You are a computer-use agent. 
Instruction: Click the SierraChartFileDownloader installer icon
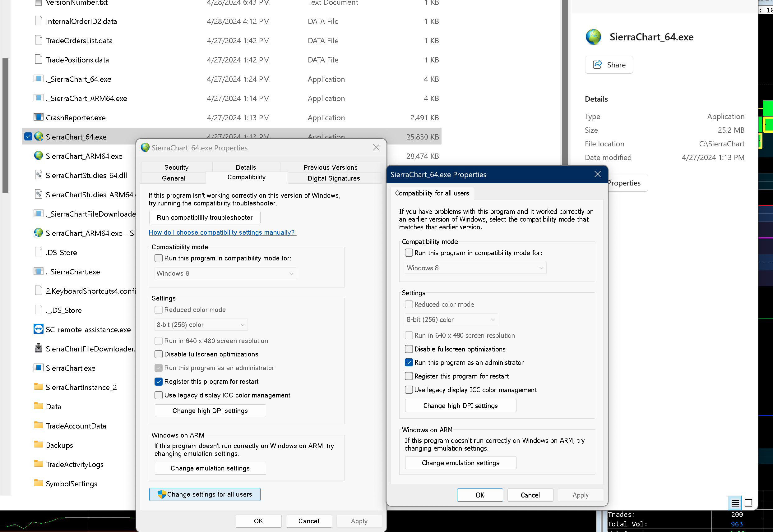[38, 348]
